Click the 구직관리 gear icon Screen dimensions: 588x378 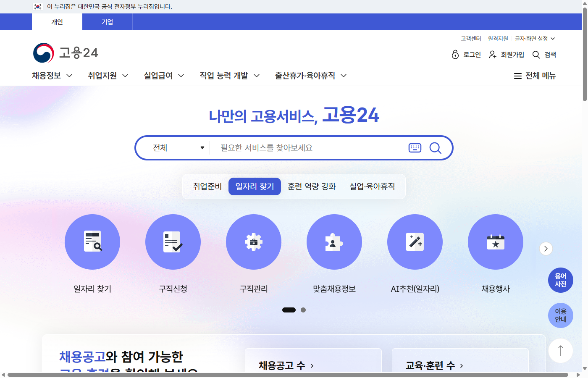click(x=254, y=242)
